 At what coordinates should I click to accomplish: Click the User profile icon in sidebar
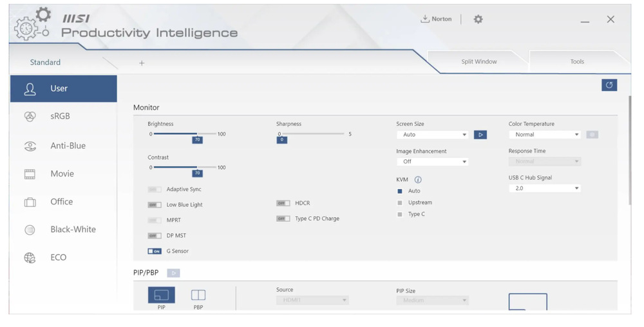(x=30, y=89)
